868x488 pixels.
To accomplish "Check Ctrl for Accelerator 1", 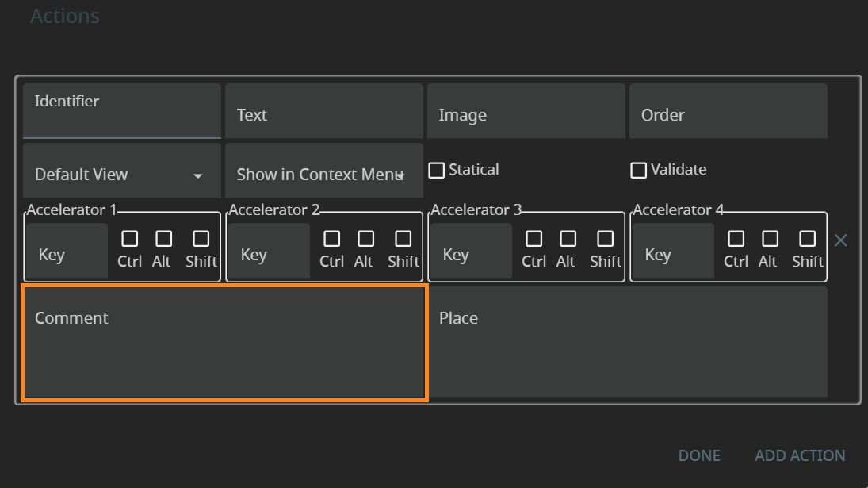I will pos(129,239).
